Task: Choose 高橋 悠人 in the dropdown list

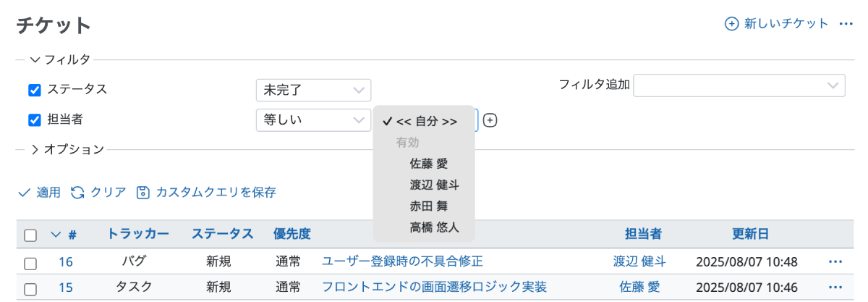Action: [x=434, y=227]
